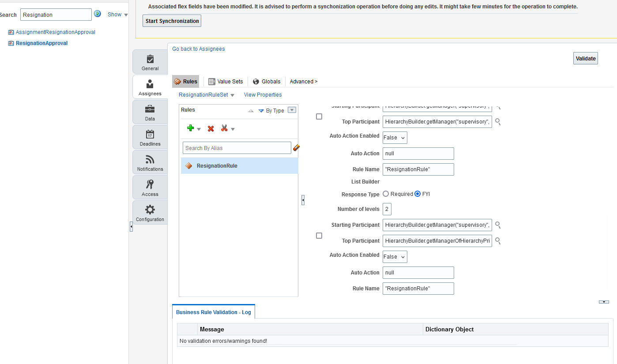Open the Deadlines calendar tab
The image size is (617, 364).
pyautogui.click(x=150, y=137)
